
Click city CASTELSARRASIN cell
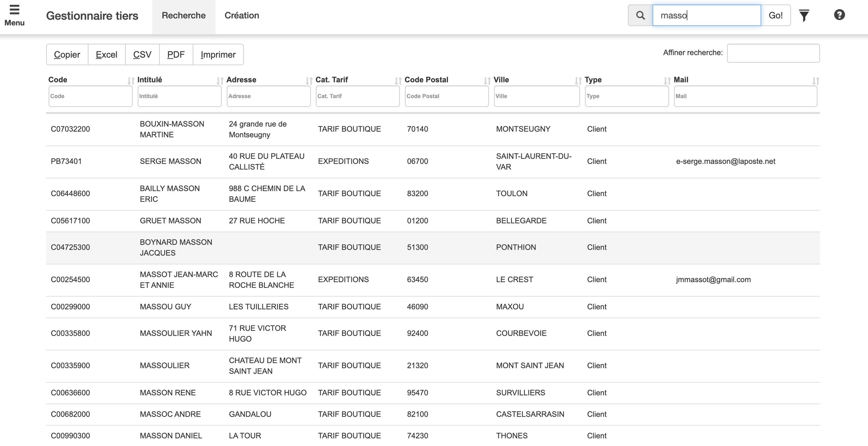530,414
